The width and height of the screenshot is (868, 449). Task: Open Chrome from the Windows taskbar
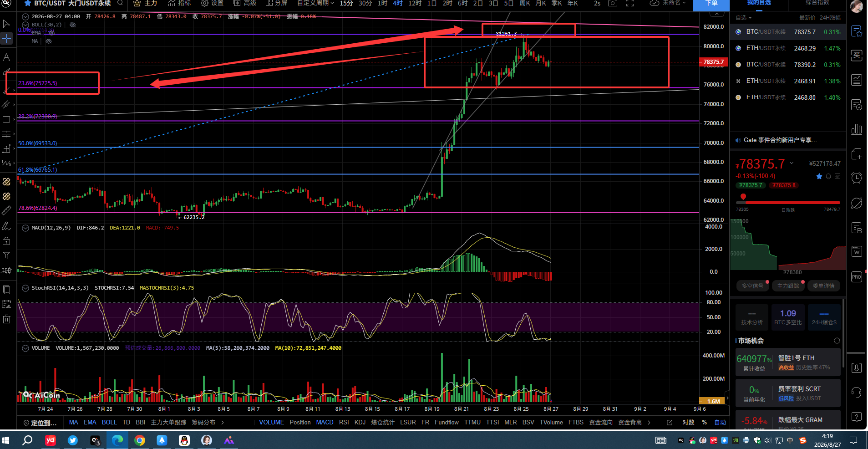pyautogui.click(x=140, y=440)
